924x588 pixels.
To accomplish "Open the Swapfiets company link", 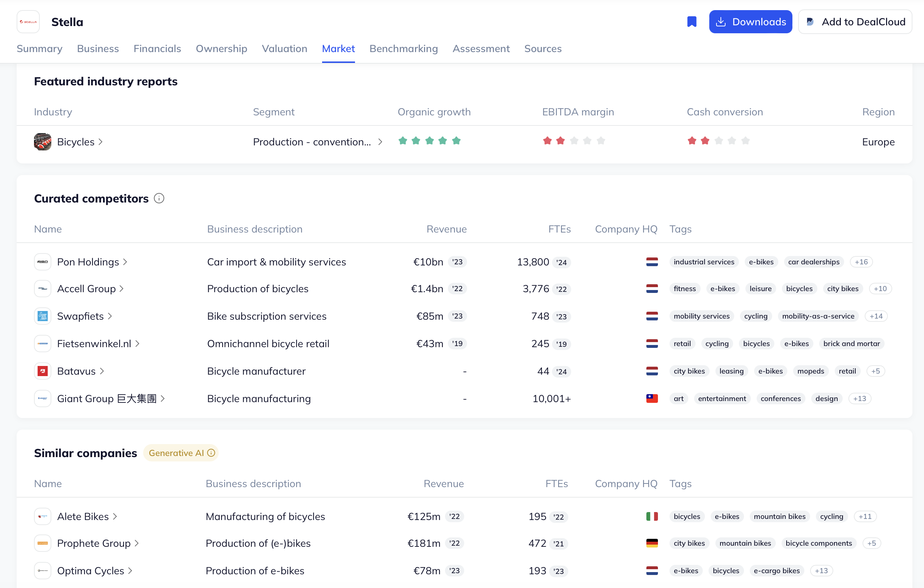I will pos(85,316).
